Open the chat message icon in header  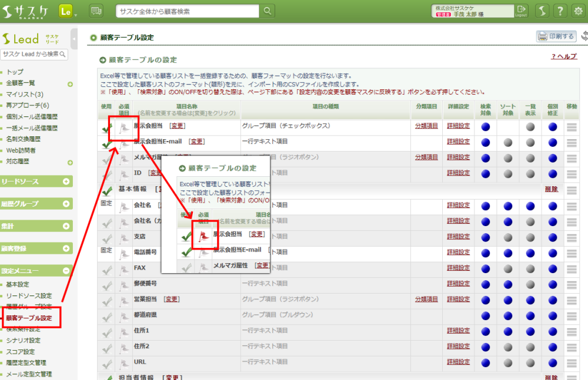point(96,11)
